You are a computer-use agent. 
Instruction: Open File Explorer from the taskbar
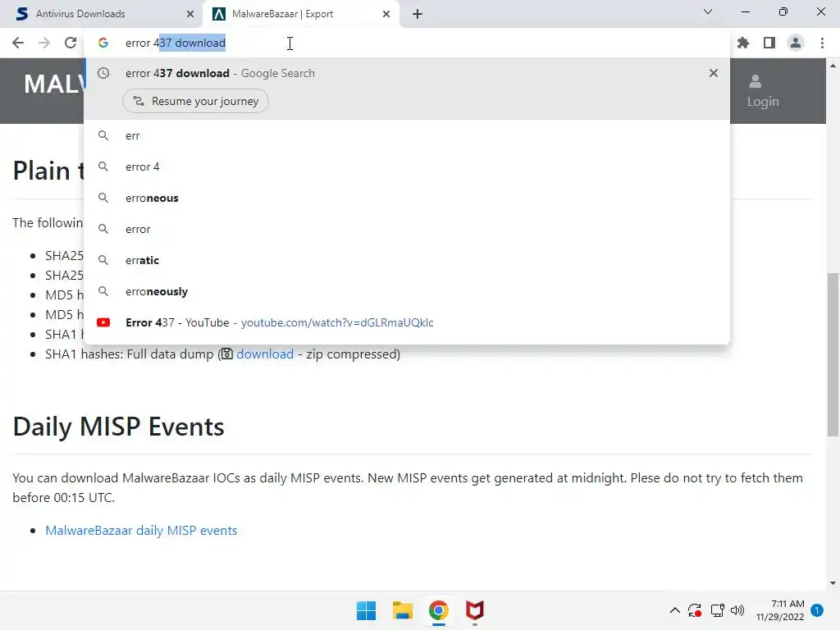coord(402,610)
